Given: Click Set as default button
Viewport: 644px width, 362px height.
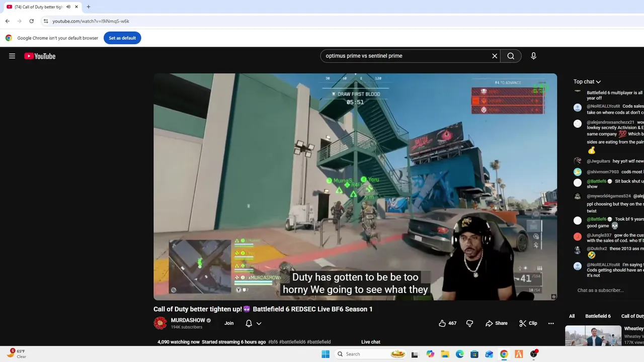Looking at the screenshot, I should click(x=122, y=38).
